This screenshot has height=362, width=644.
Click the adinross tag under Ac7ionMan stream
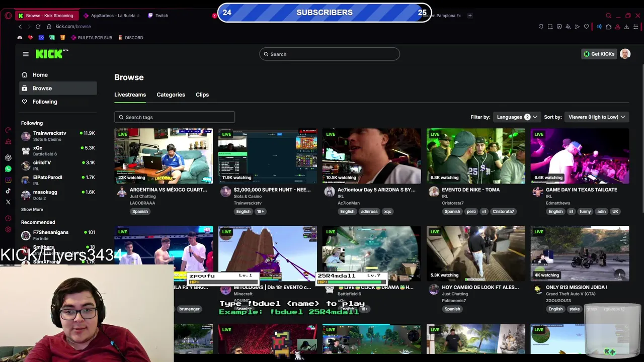tap(369, 211)
